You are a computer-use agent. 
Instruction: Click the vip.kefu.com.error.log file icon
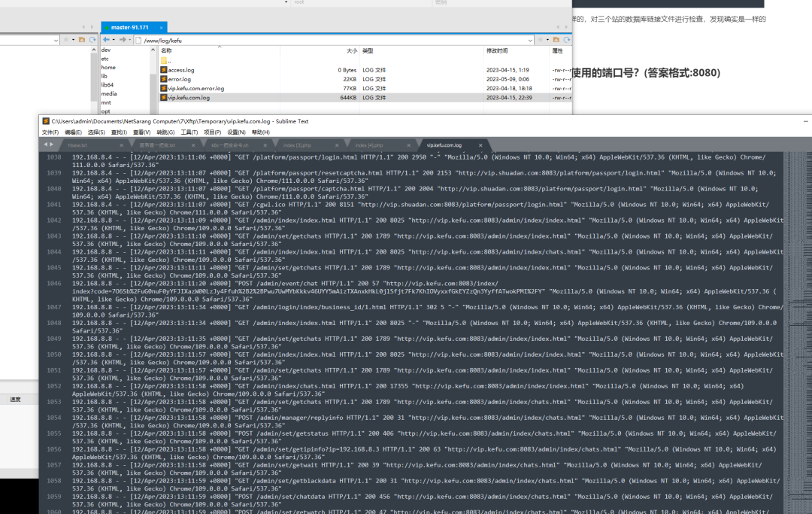click(164, 89)
